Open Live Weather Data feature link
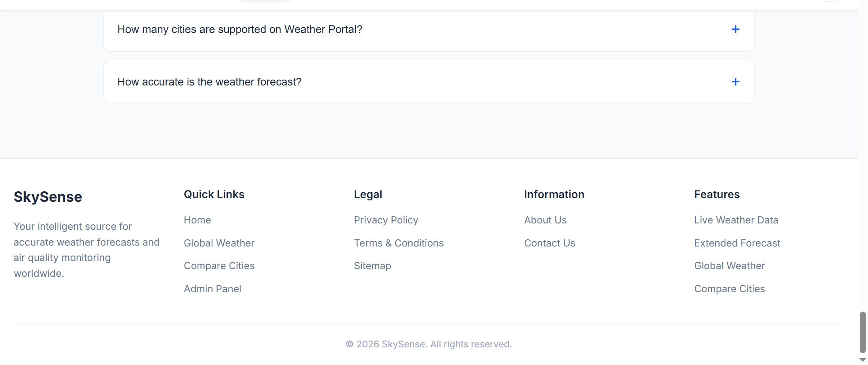Image resolution: width=868 pixels, height=365 pixels. [x=736, y=220]
